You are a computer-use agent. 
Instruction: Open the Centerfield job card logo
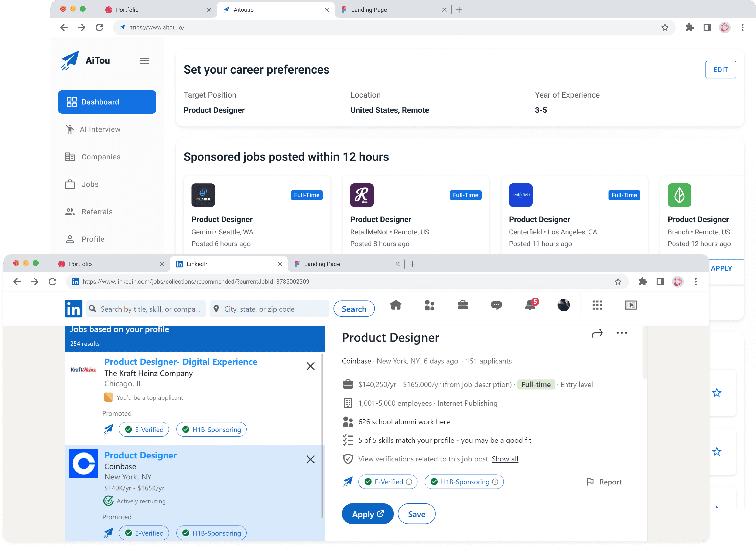[520, 195]
